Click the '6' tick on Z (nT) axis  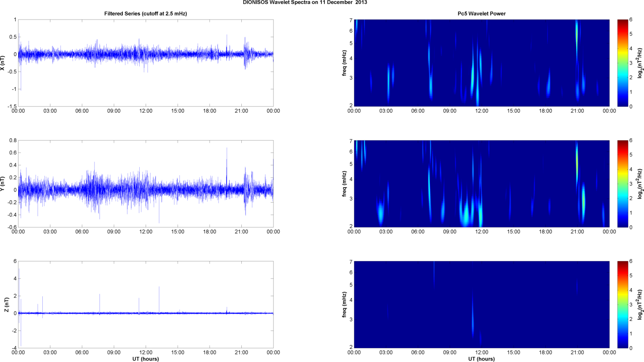(15, 261)
